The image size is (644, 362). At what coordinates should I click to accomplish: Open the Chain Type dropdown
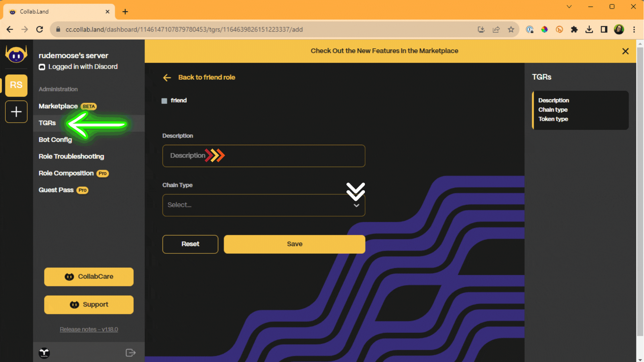tap(264, 205)
